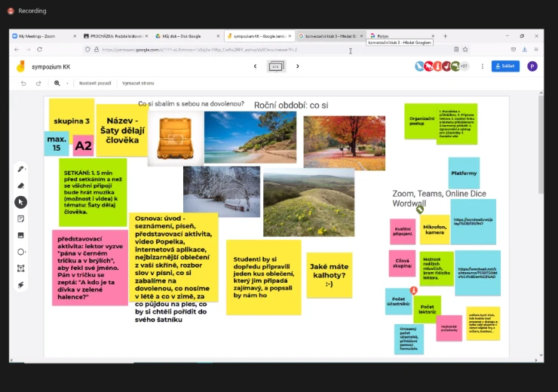Select the blue 'Platformy' sticky note
Image resolution: width=558 pixels, height=392 pixels.
pyautogui.click(x=464, y=173)
